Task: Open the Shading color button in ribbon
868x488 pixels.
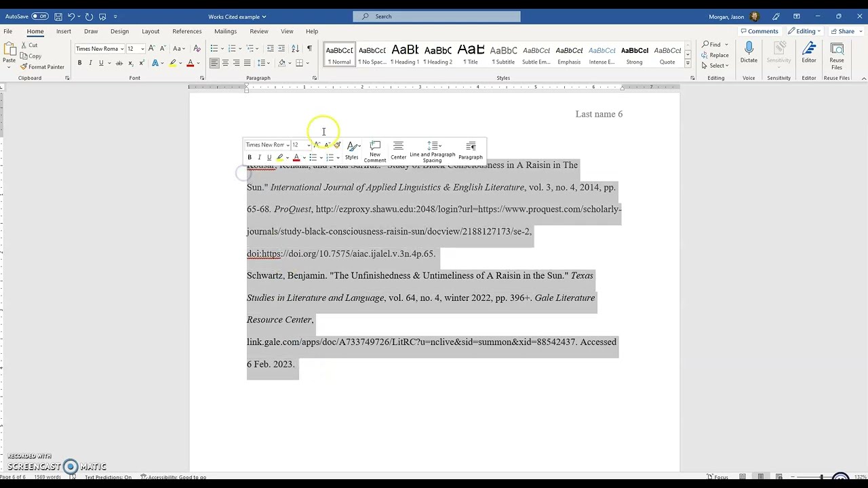Action: pos(282,63)
